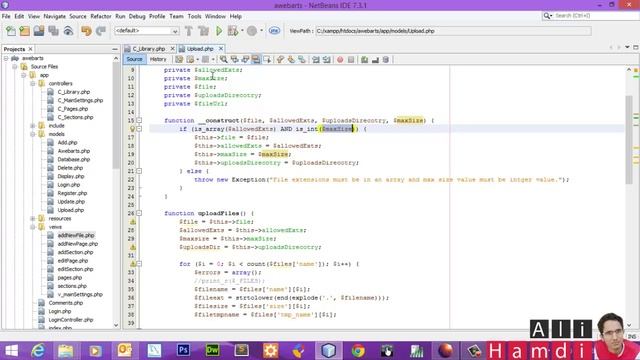Click the Next Bookmark icon in editor toolbar
This screenshot has height=360, width=640.
(291, 60)
